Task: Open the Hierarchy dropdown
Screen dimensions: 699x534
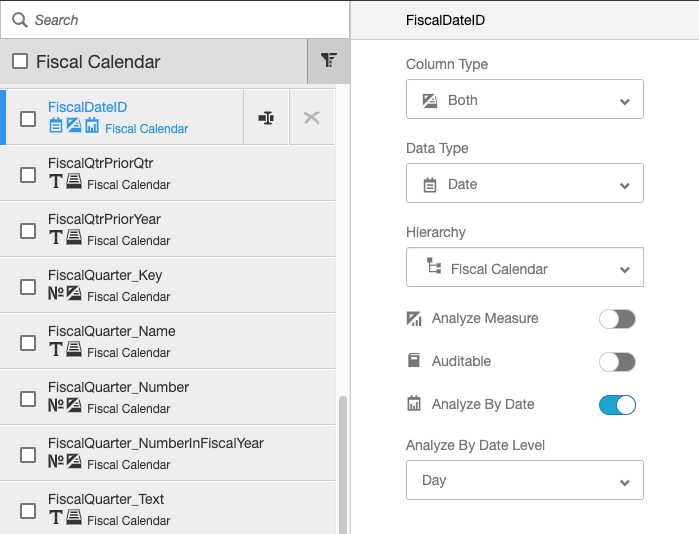Action: (524, 268)
